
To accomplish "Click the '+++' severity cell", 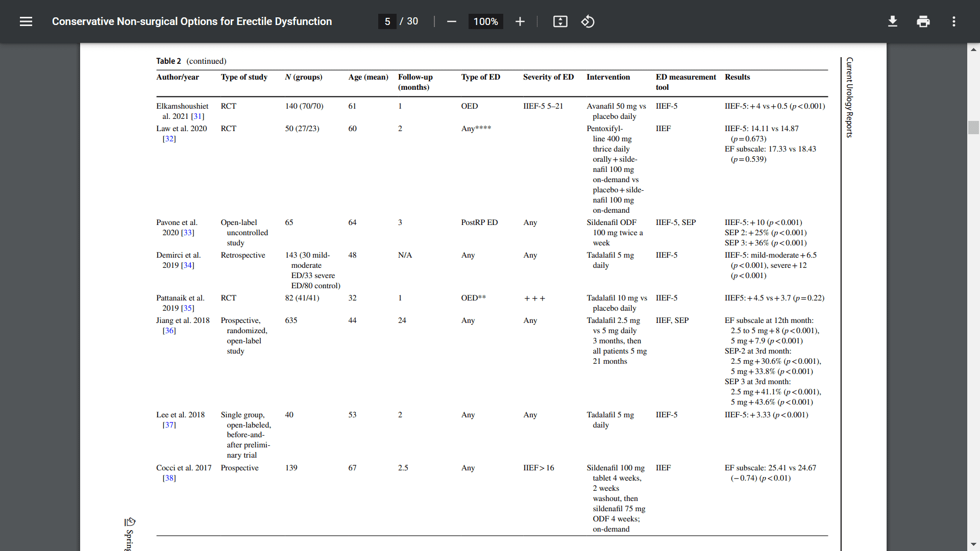I will click(x=534, y=298).
